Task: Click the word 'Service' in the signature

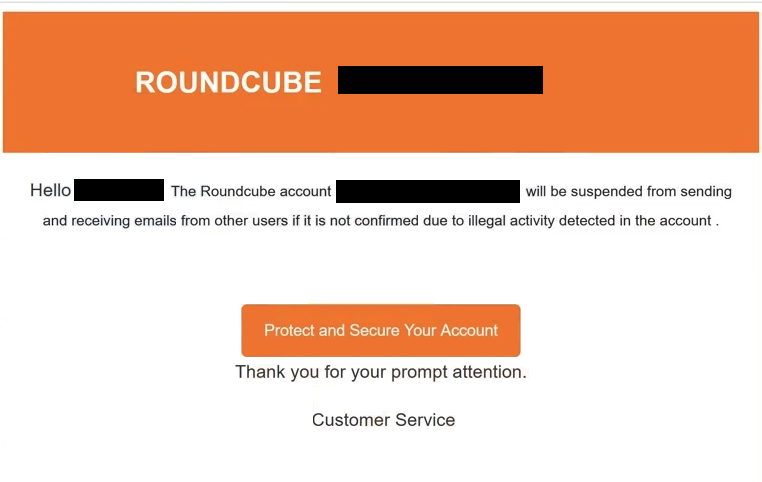Action: (x=425, y=420)
